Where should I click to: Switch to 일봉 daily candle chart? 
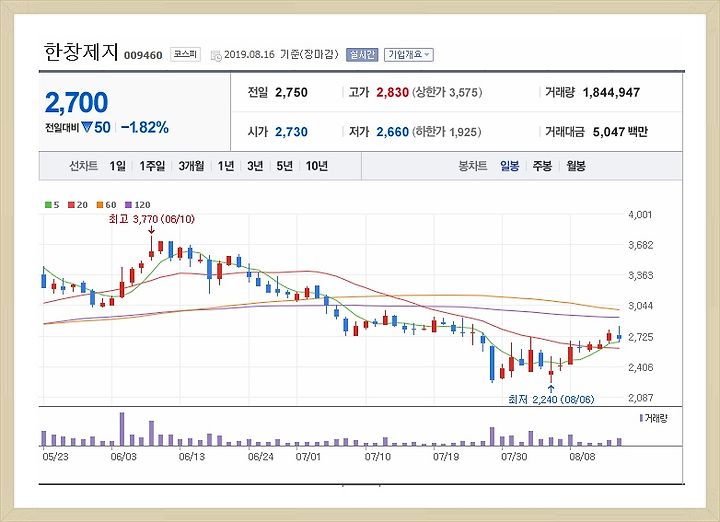510,166
